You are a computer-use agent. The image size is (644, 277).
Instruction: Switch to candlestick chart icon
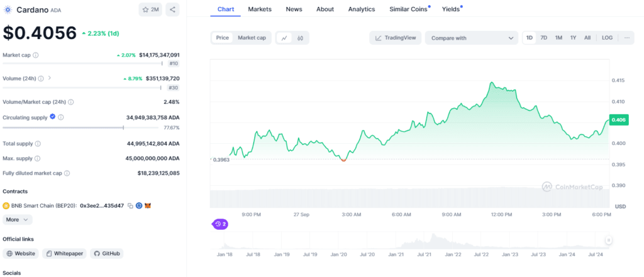[x=300, y=38]
